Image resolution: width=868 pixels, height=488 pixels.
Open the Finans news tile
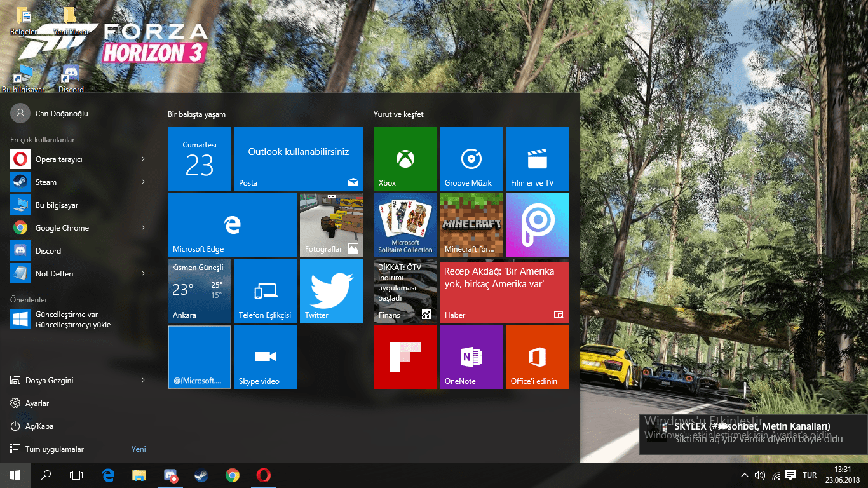pyautogui.click(x=405, y=291)
